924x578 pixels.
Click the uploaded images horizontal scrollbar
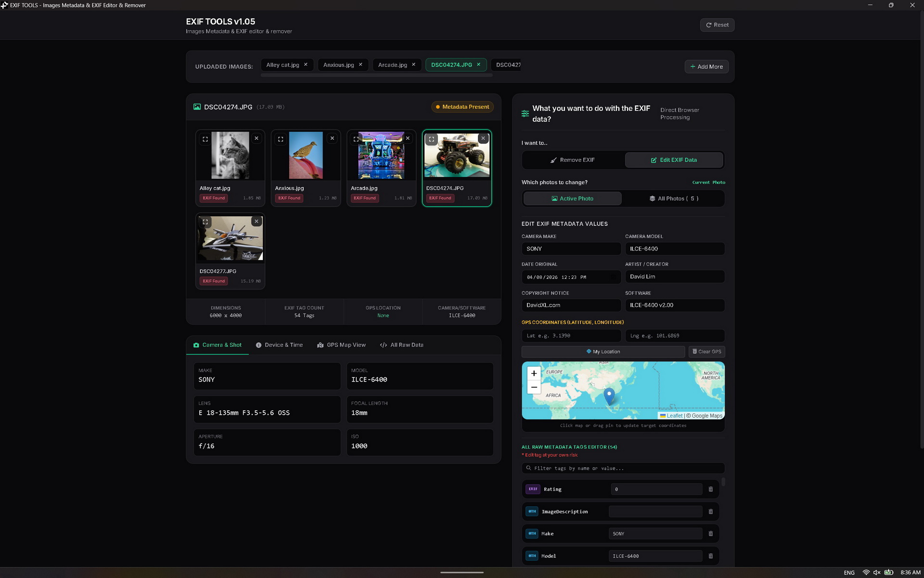click(376, 75)
